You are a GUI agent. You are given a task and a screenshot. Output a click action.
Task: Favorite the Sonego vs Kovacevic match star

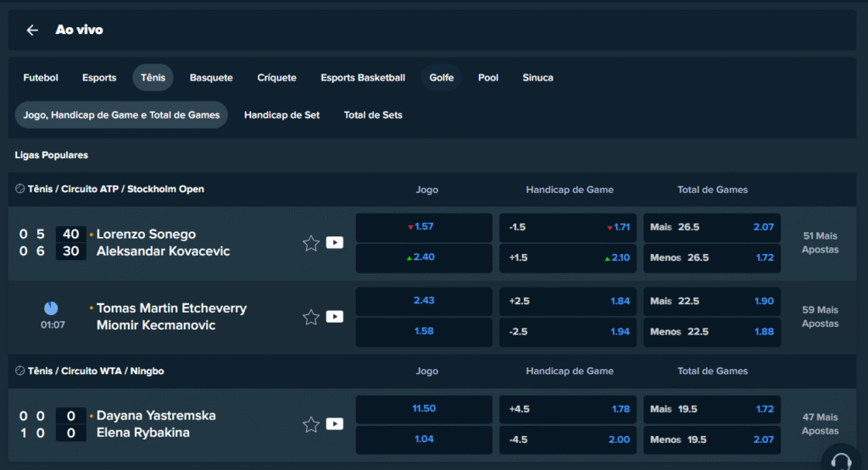[x=311, y=243]
